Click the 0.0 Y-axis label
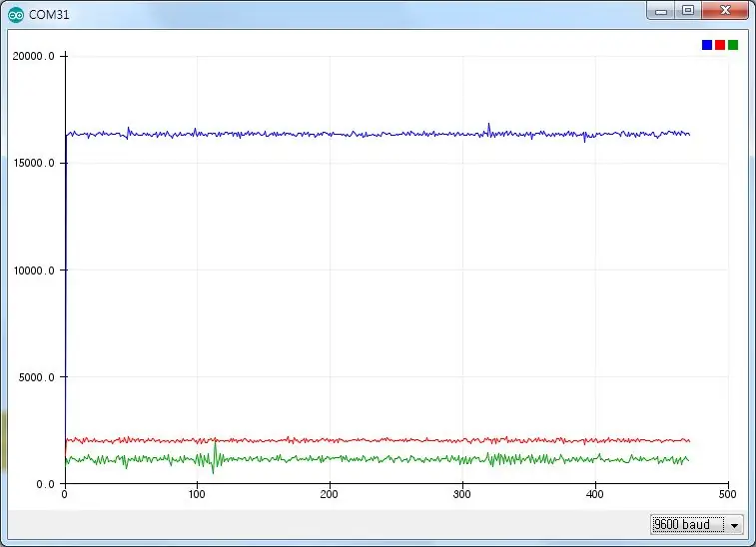This screenshot has height=547, width=756. coord(45,484)
